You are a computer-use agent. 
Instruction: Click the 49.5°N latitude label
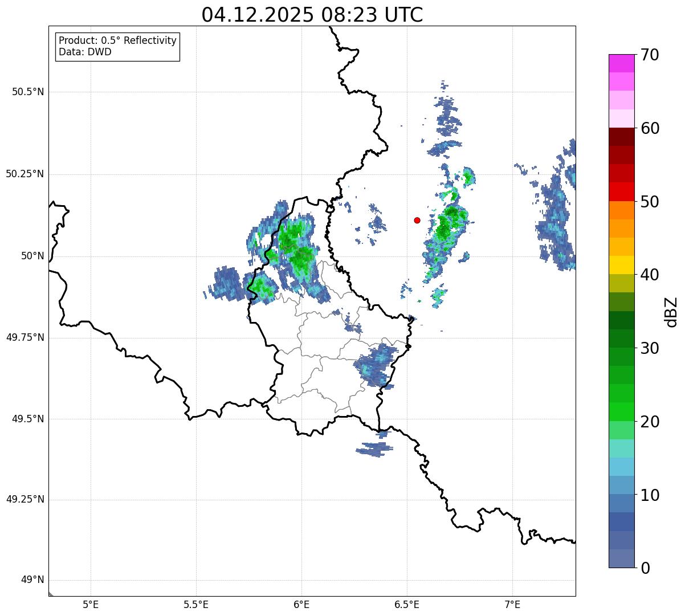[x=28, y=419]
